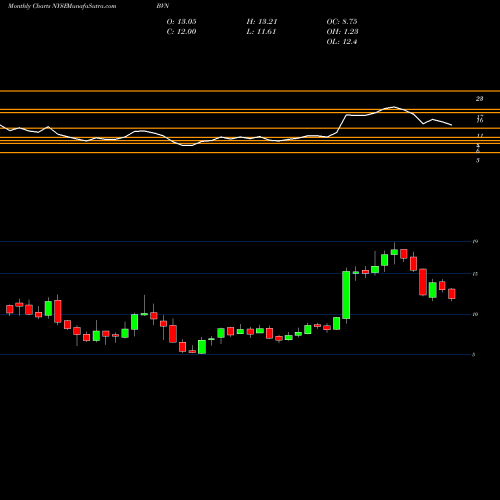Click the lowest indicator axis label 5
Viewport: 500px width, 500px height.
(x=478, y=160)
